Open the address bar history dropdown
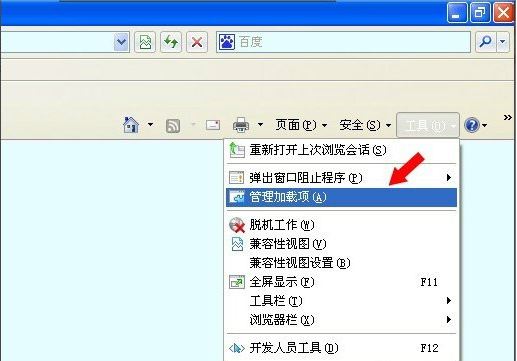The image size is (517, 361). point(121,42)
